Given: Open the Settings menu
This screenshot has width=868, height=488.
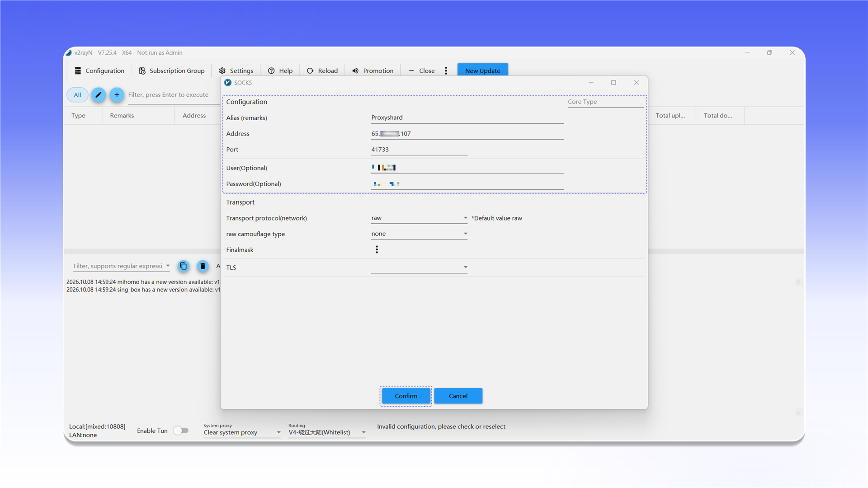Looking at the screenshot, I should [x=236, y=70].
